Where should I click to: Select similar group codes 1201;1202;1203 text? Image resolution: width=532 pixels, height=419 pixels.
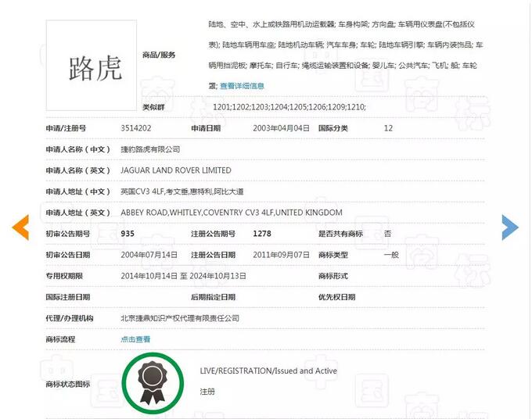[289, 107]
